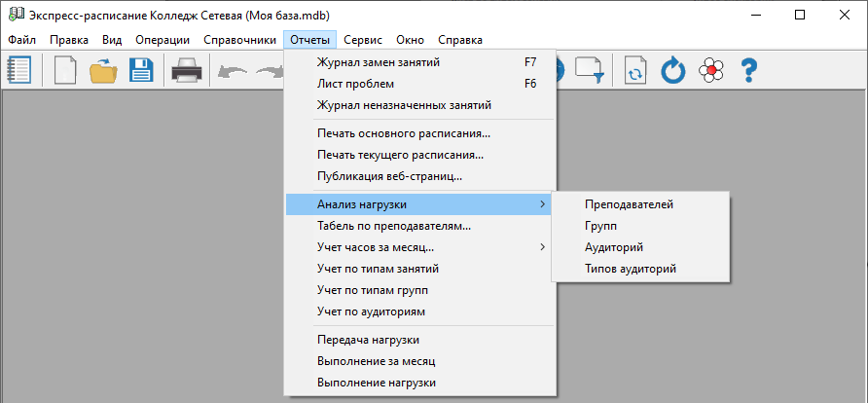This screenshot has width=868, height=403.
Task: Save using the floppy disk icon
Action: click(141, 71)
